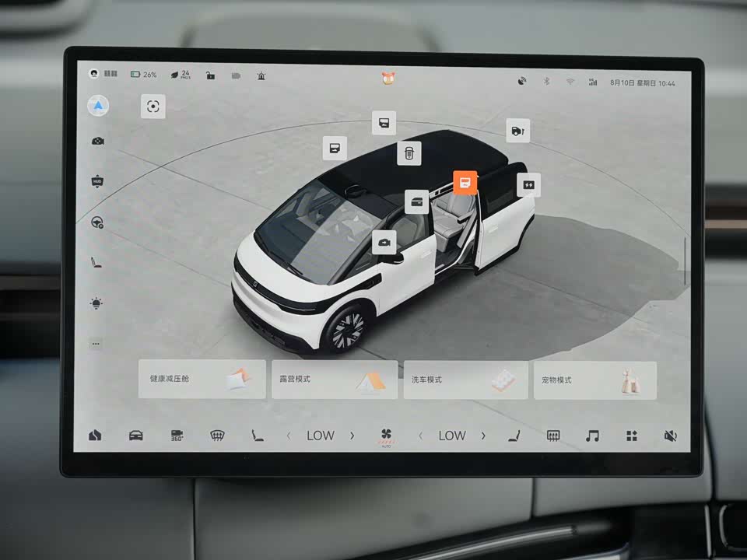Screen dimensions: 747x560
Task: Select the driver-side LOW temperature readout
Action: click(320, 436)
